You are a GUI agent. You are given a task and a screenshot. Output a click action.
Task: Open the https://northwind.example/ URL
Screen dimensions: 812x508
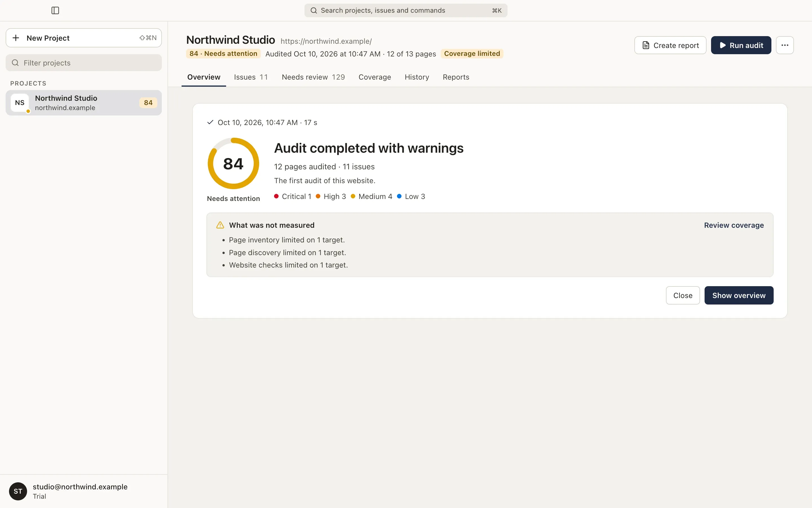click(x=326, y=41)
